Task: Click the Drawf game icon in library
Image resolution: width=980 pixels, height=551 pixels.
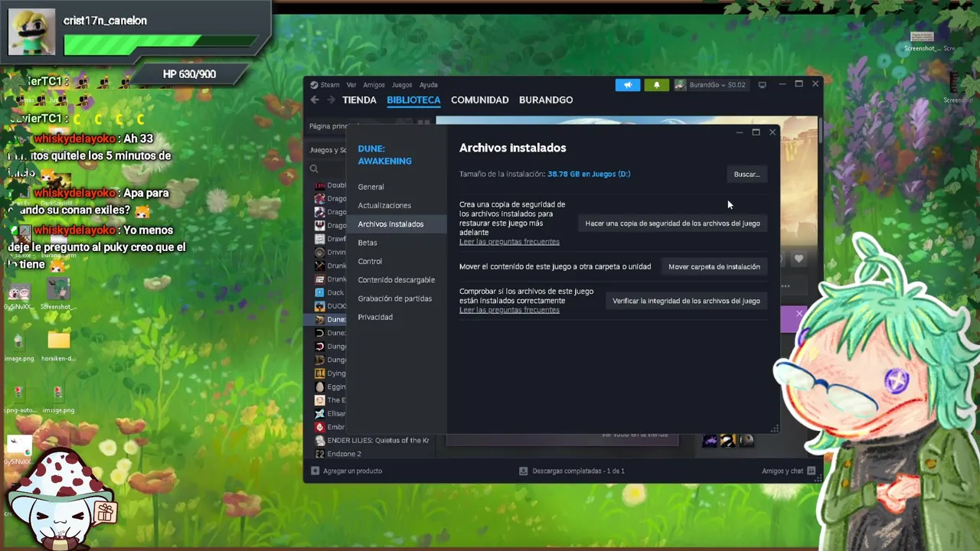Action: tap(319, 239)
